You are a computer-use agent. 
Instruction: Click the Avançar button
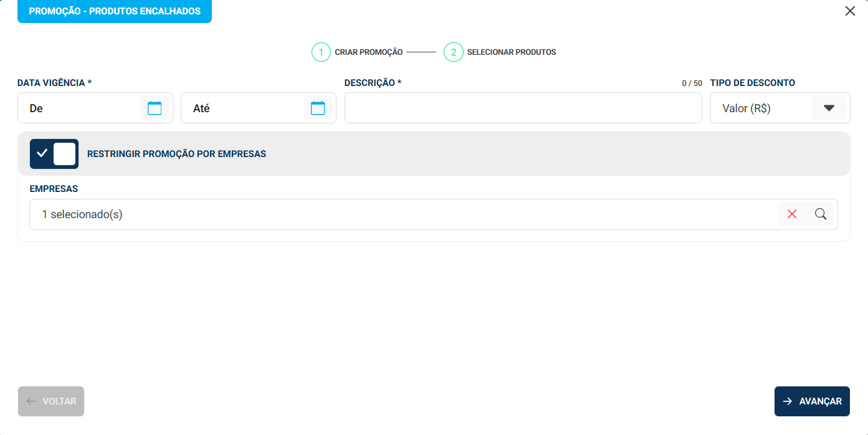[812, 401]
